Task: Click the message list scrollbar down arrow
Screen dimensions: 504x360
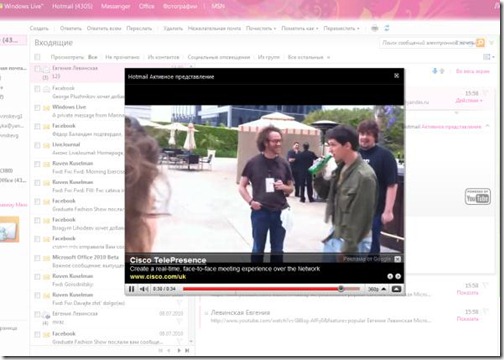Action: tap(191, 341)
